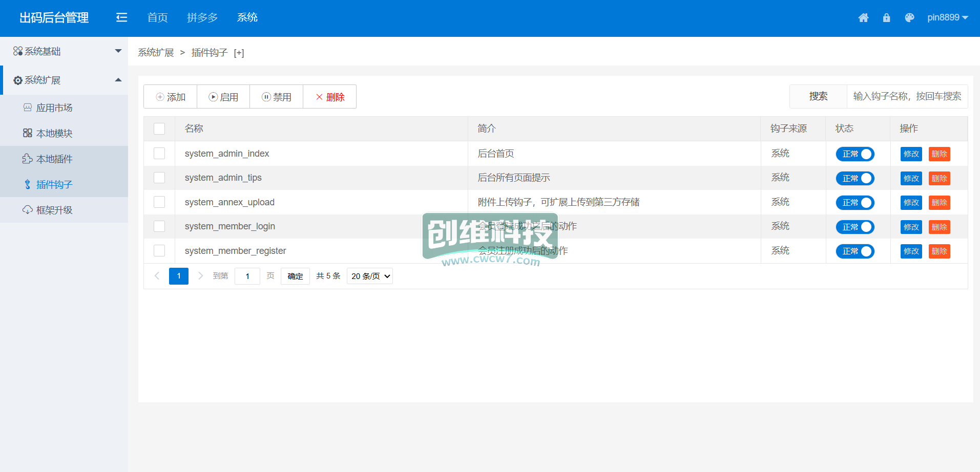
Task: Disable the system_annex_upload status switch
Action: point(855,203)
